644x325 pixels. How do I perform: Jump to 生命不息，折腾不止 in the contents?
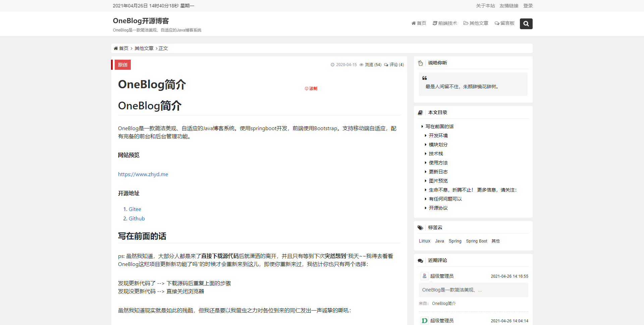click(473, 190)
